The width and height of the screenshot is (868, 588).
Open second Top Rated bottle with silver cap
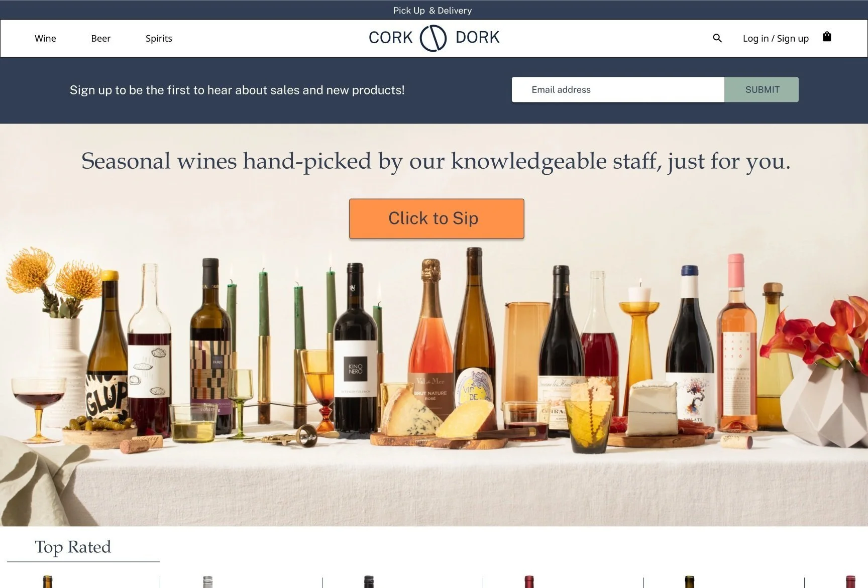[208, 582]
